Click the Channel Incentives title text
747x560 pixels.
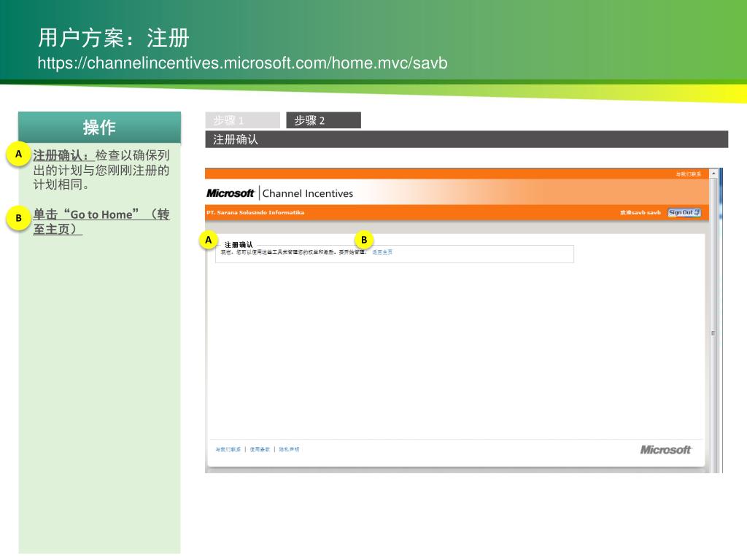point(307,193)
